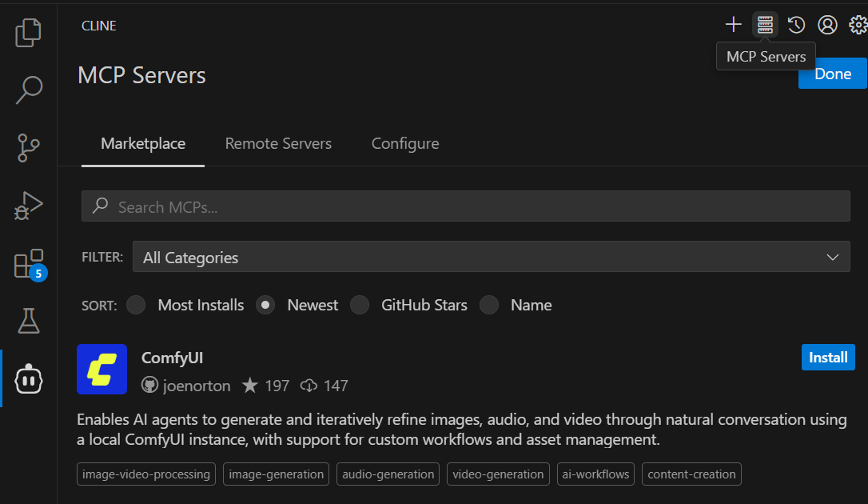This screenshot has height=504, width=868.
Task: Select the Name sort option
Action: 489,305
